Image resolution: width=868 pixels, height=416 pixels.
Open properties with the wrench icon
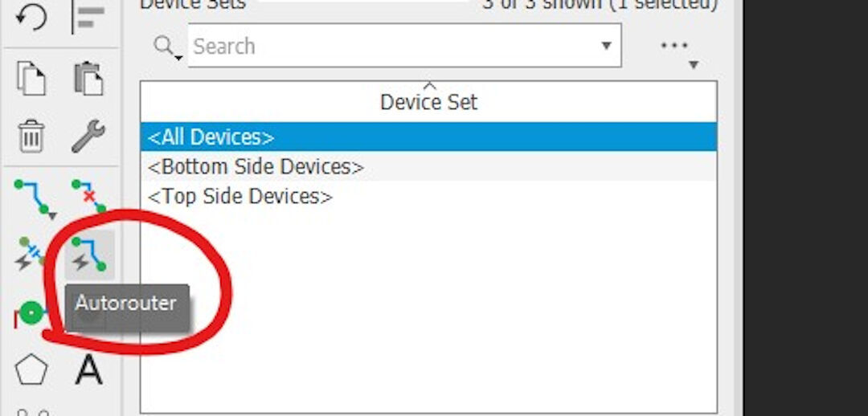(x=88, y=136)
